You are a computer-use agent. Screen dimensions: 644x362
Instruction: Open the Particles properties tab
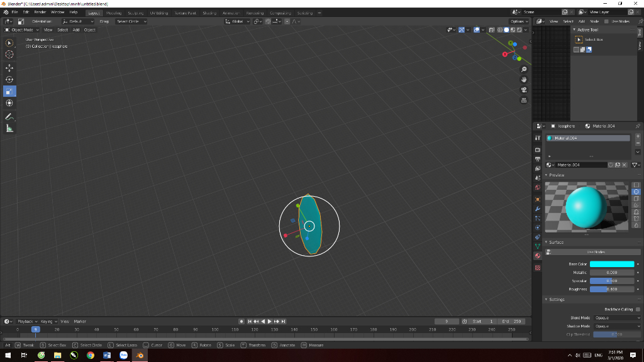click(538, 218)
